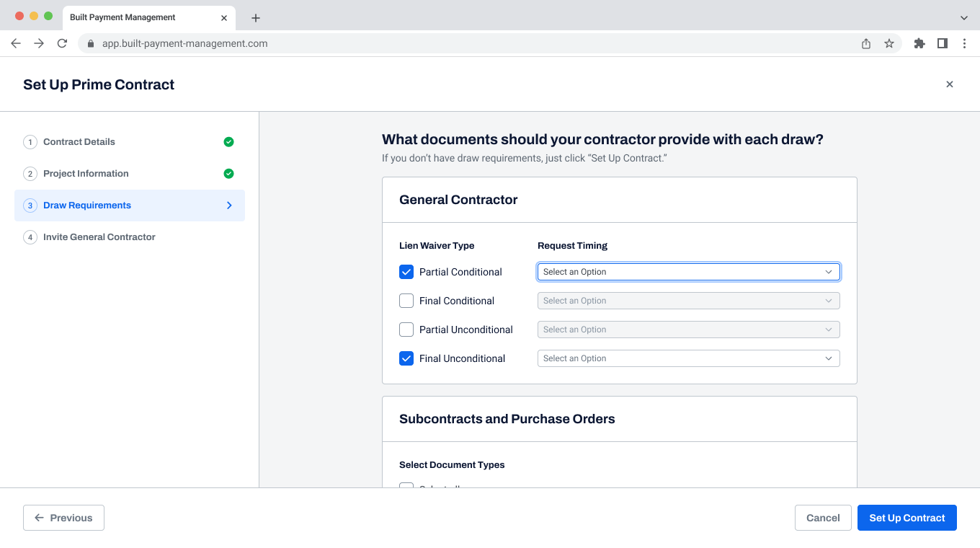Click the step 4 circle for Invite General Contractor

[x=30, y=237]
